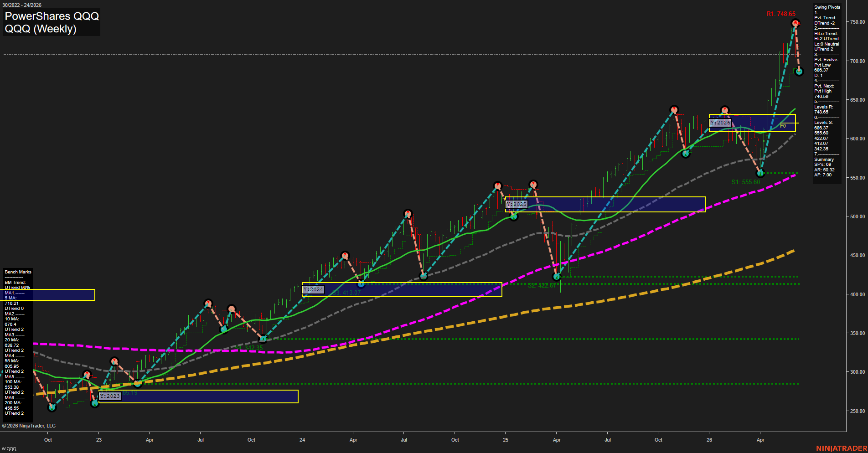Image resolution: width=868 pixels, height=453 pixels.
Task: Select the Y:2023 yearly zone label
Action: 110,396
